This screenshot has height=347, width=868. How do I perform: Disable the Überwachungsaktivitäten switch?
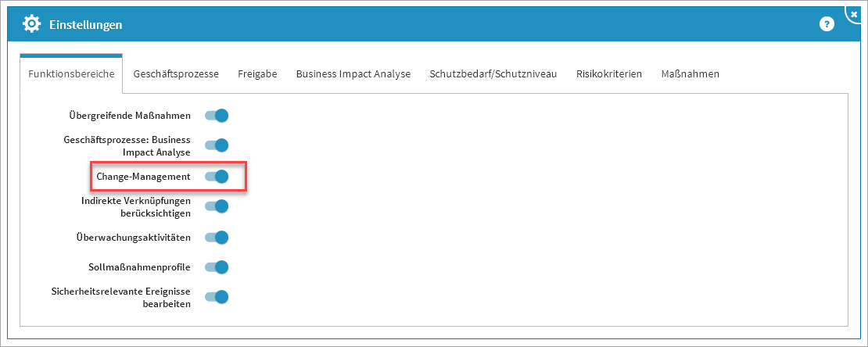[x=216, y=238]
